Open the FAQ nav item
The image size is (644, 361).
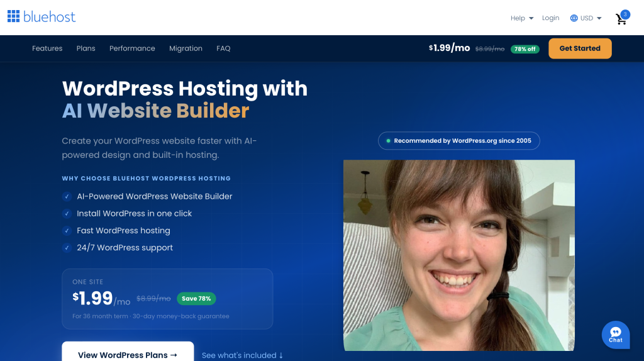223,48
